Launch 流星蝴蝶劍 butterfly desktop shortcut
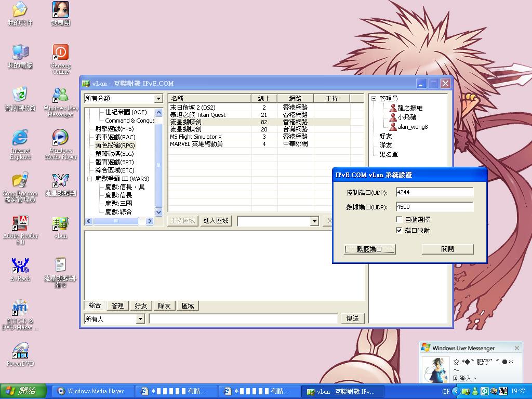This screenshot has height=399, width=532. [61, 184]
